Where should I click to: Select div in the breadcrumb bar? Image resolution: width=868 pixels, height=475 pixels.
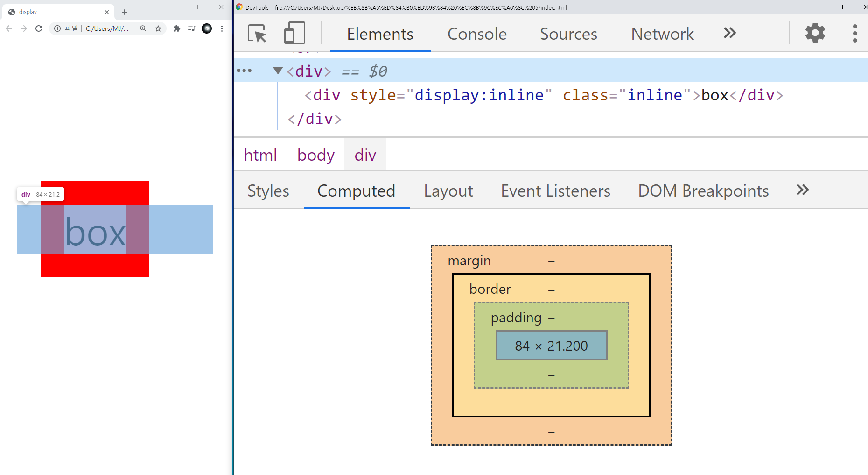[365, 155]
